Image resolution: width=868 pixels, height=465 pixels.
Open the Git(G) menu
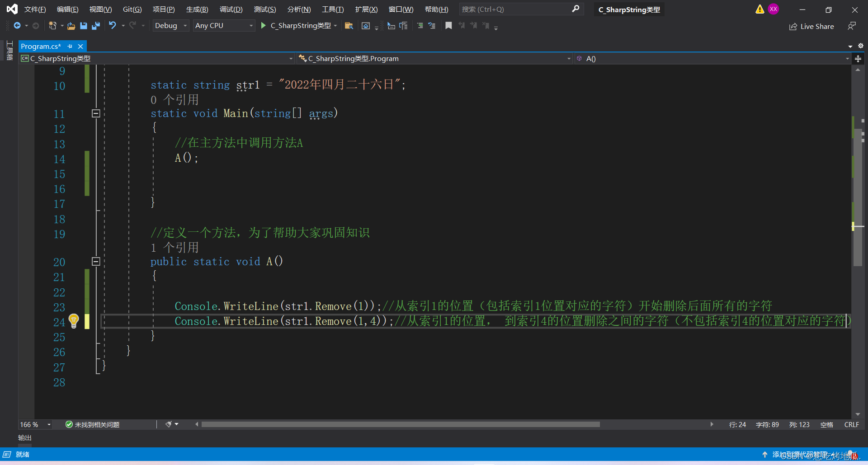(x=132, y=9)
